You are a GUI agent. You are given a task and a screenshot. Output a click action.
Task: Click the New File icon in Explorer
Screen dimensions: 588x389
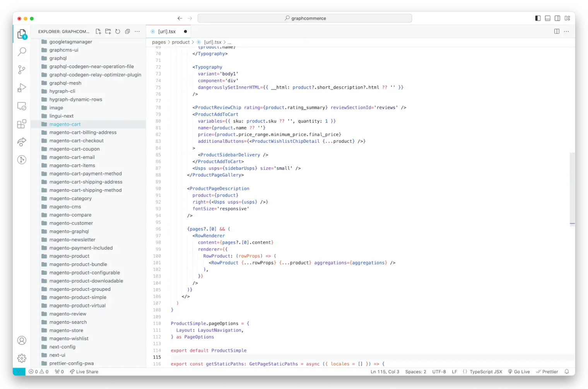(x=98, y=31)
